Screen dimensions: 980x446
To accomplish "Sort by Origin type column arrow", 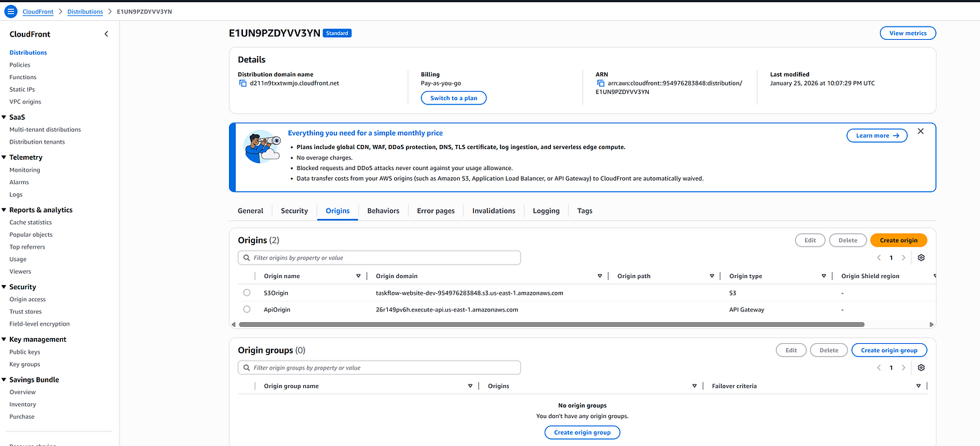I will coord(824,276).
